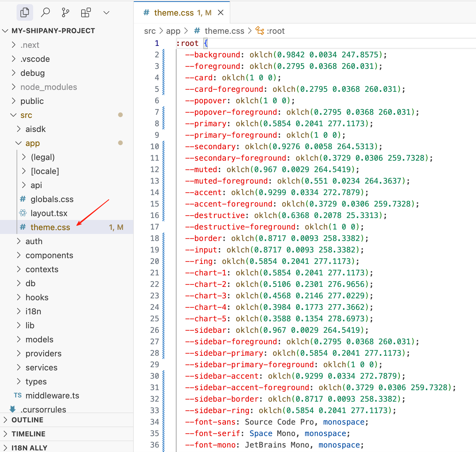This screenshot has height=452, width=476.
Task: Click the download icon next to .cursorrules
Action: pos(12,409)
